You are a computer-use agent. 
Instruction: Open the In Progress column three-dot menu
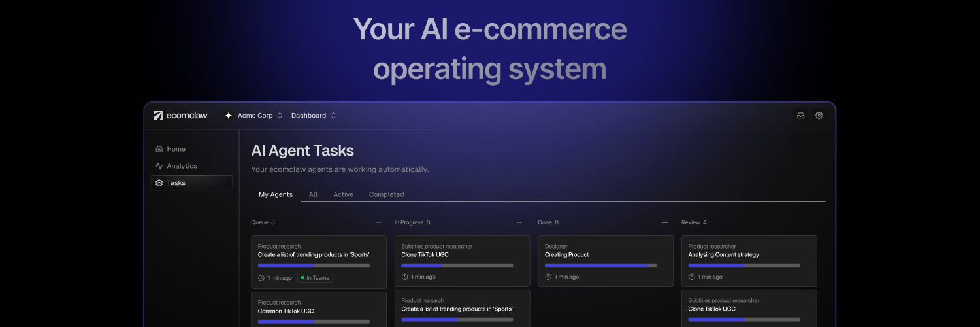coord(519,222)
